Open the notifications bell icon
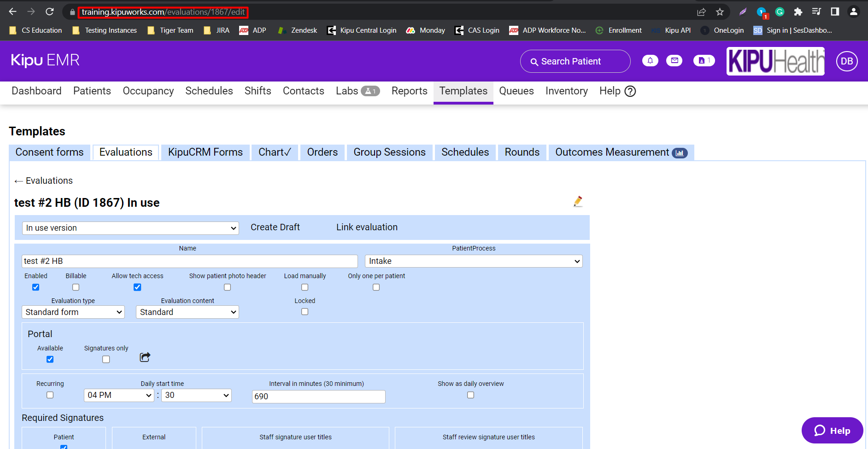 pos(650,60)
